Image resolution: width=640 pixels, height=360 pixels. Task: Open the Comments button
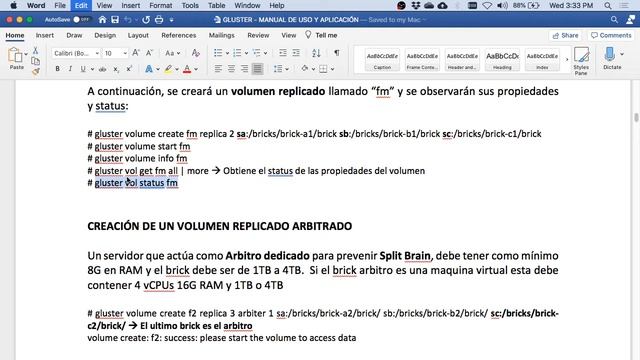tap(611, 36)
